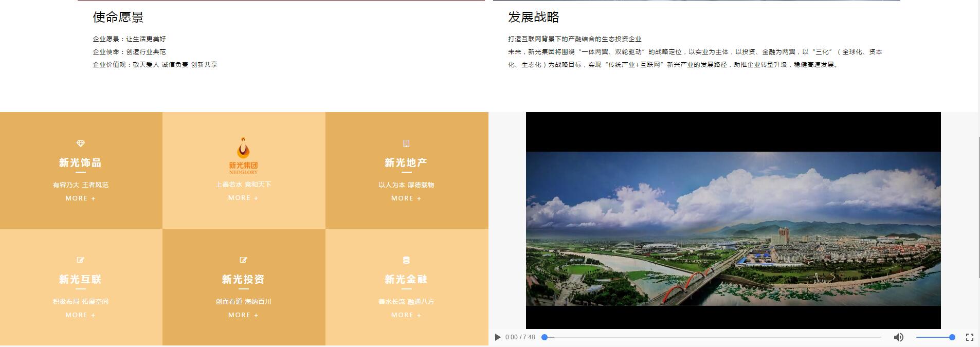Open MORE + under 新光集团 logo
This screenshot has height=347, width=980.
(x=243, y=198)
